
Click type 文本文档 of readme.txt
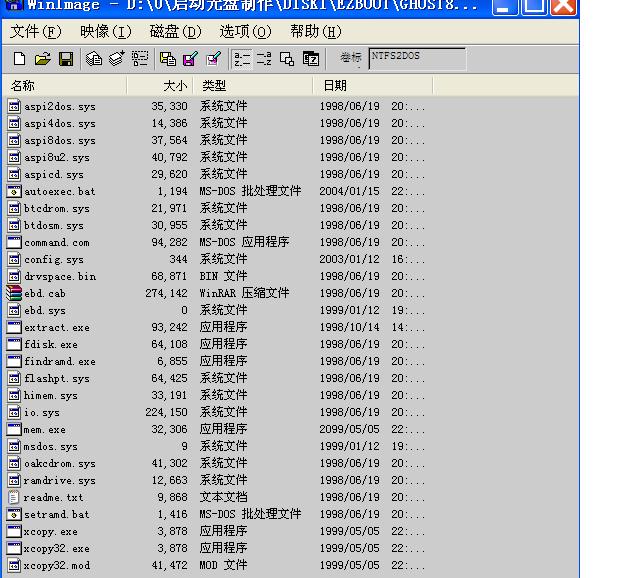223,497
